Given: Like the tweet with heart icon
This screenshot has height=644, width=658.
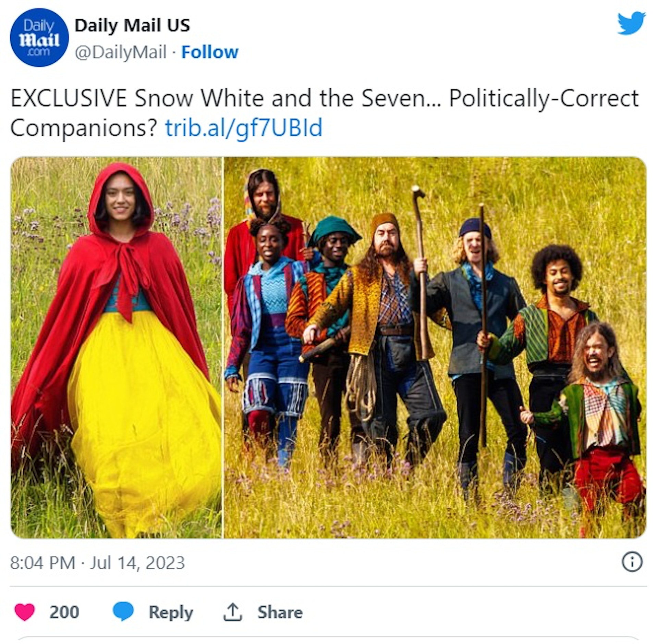Looking at the screenshot, I should pos(25,612).
